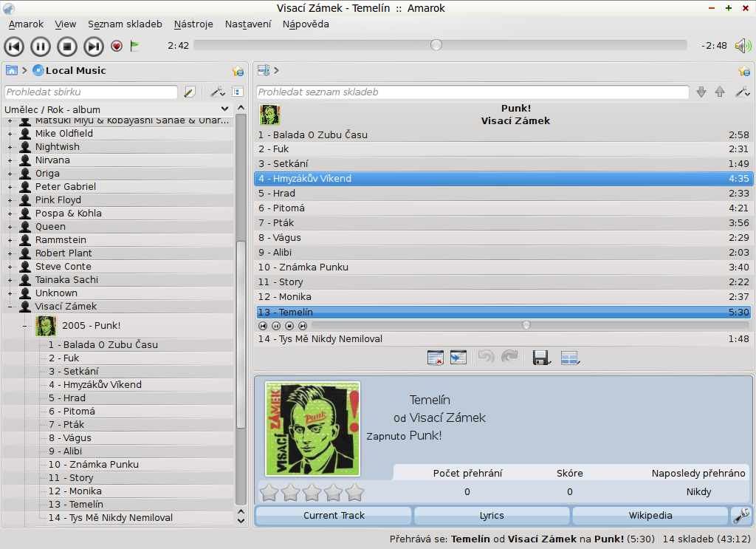
Task: Open the collection filter editor pencil icon
Action: click(x=190, y=92)
